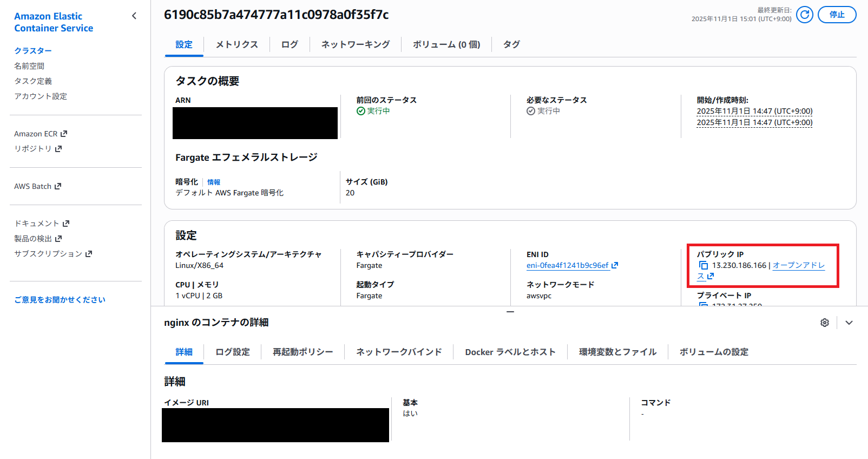Switch to the メトリクス tab
This screenshot has height=459, width=868.
pos(236,44)
